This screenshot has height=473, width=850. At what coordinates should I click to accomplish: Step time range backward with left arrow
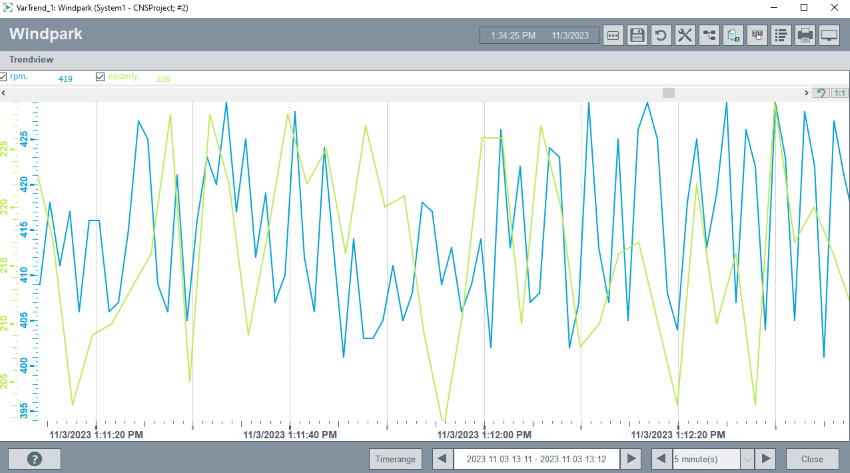coord(441,458)
